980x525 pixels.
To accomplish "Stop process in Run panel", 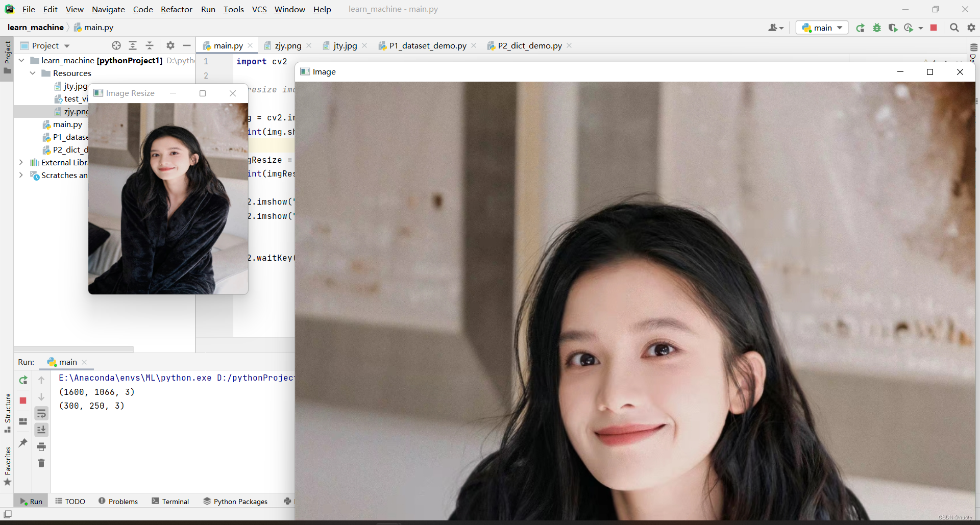I will tap(23, 401).
